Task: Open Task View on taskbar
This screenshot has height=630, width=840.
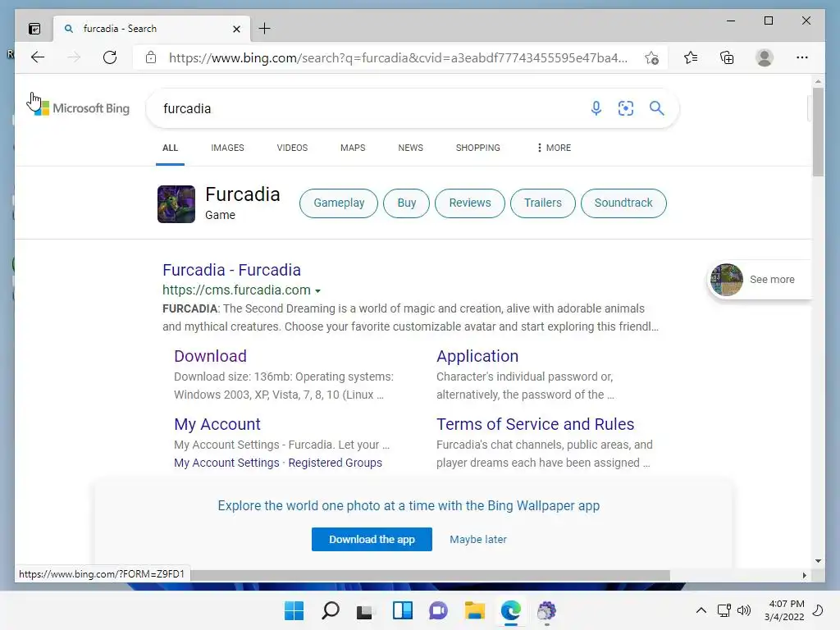Action: coord(366,610)
